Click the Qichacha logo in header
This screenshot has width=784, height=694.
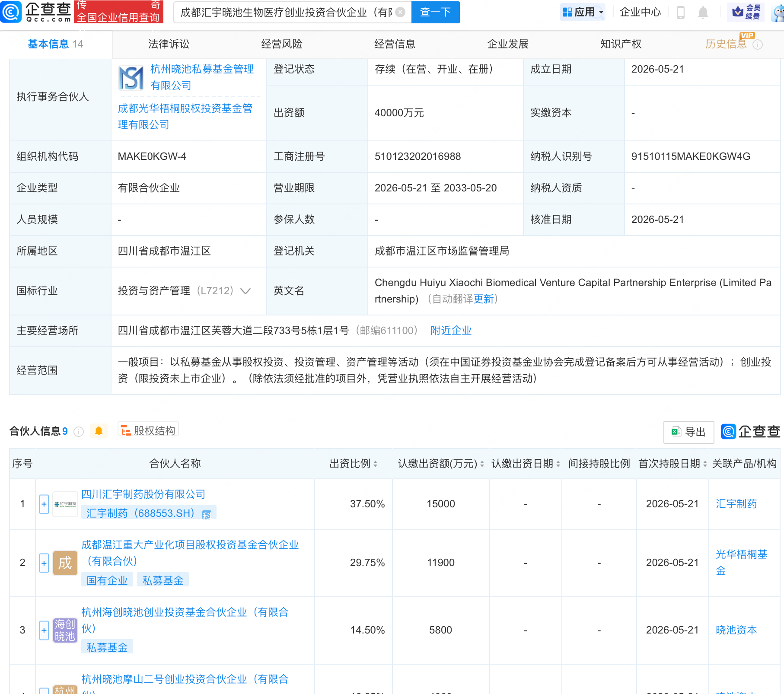click(x=35, y=12)
